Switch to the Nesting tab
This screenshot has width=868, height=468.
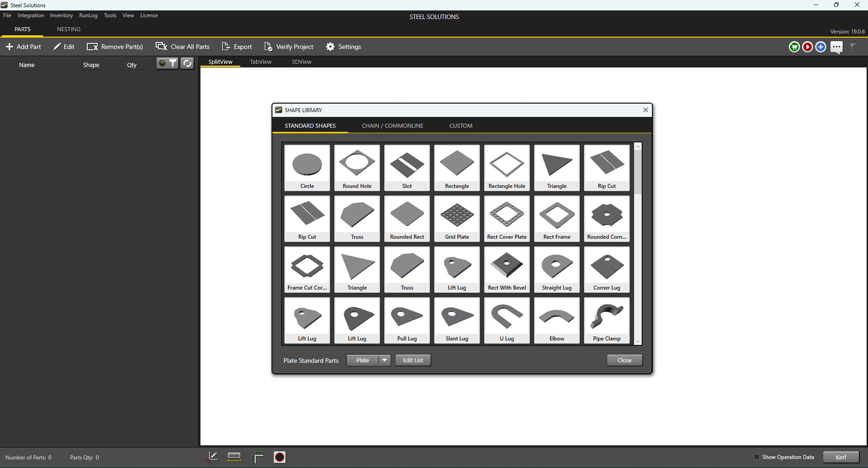(x=69, y=29)
